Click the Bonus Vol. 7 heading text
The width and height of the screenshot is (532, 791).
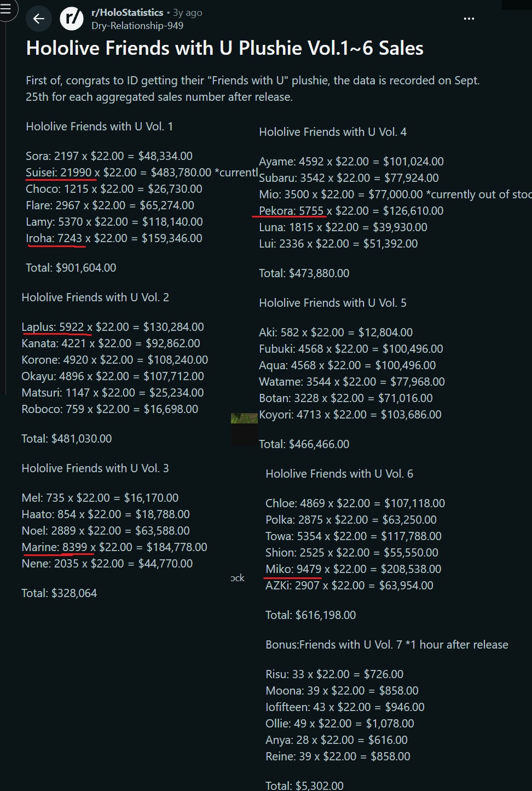387,645
